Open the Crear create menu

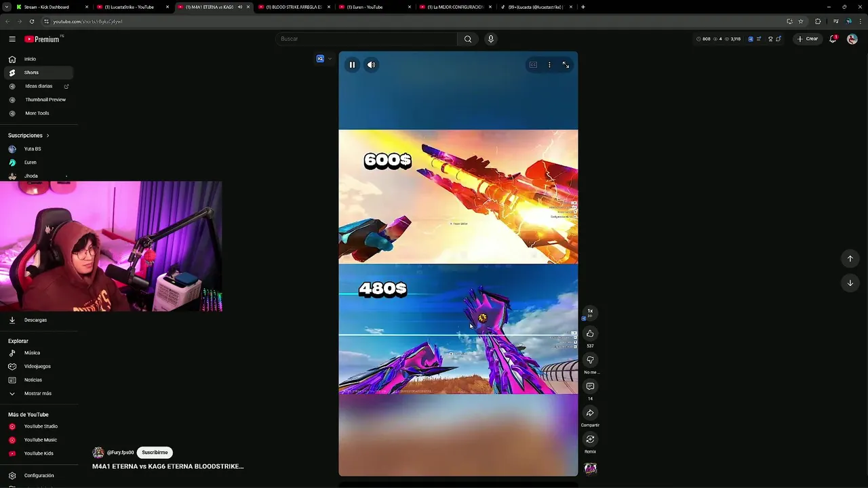[807, 39]
